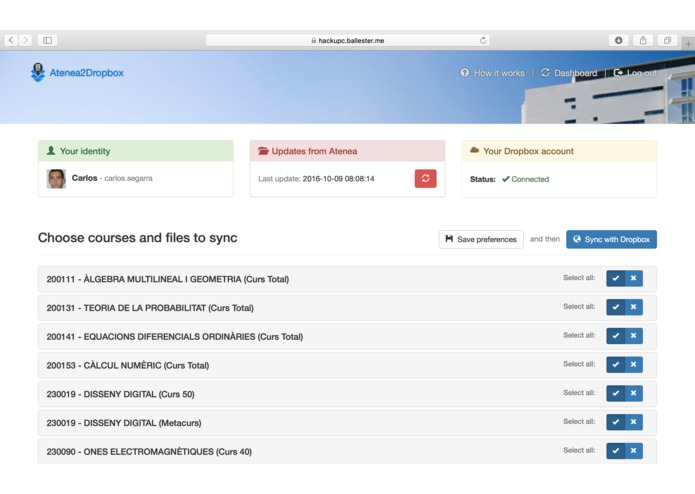Click the Choose courses and files to sync heading
Viewport: 695px width, 494px height.
point(137,238)
